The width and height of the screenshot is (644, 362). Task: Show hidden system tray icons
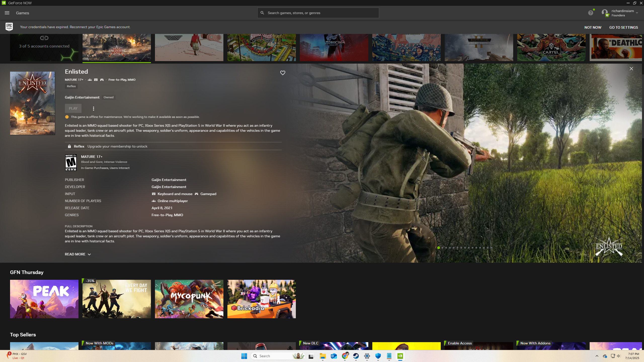tap(597, 356)
